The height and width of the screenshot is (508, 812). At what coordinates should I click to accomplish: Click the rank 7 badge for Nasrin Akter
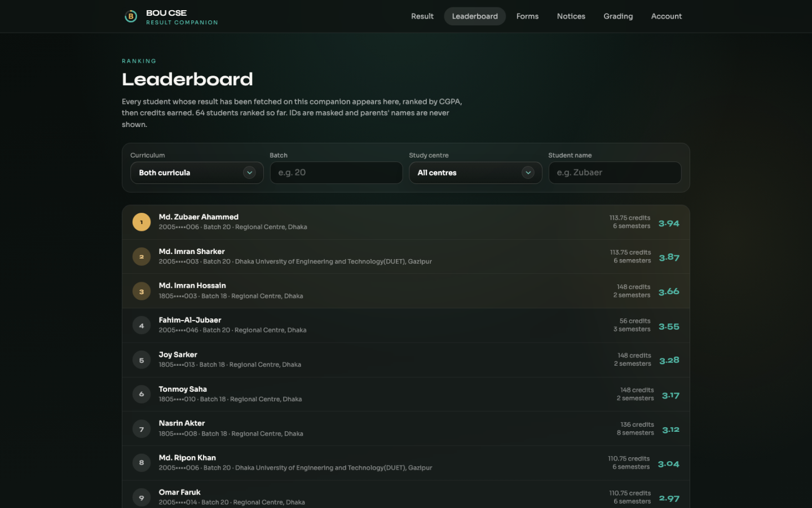(142, 429)
